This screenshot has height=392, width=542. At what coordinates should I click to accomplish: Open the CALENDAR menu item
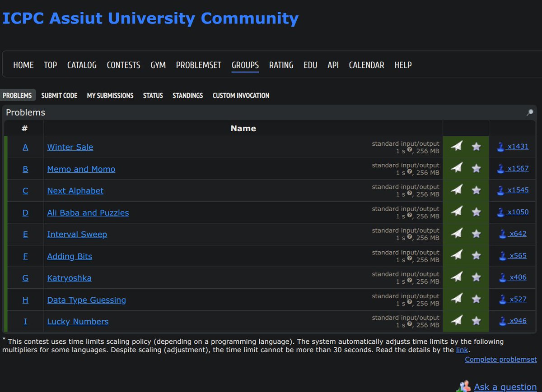point(366,65)
